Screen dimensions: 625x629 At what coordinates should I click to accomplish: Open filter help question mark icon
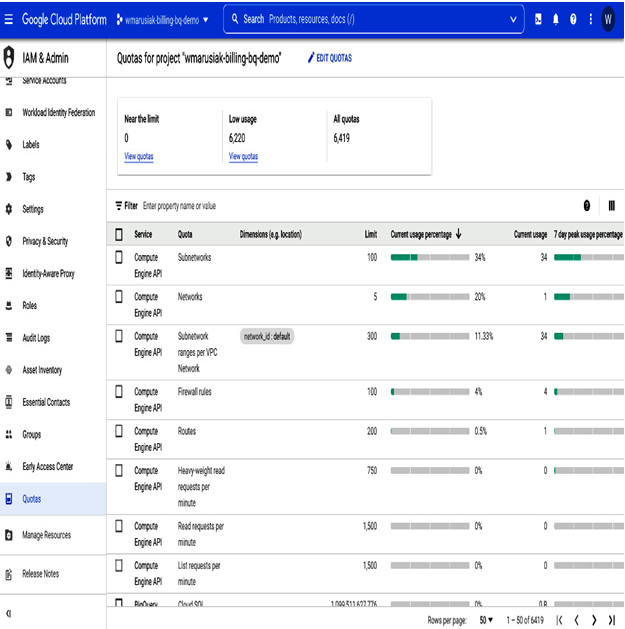(x=586, y=206)
